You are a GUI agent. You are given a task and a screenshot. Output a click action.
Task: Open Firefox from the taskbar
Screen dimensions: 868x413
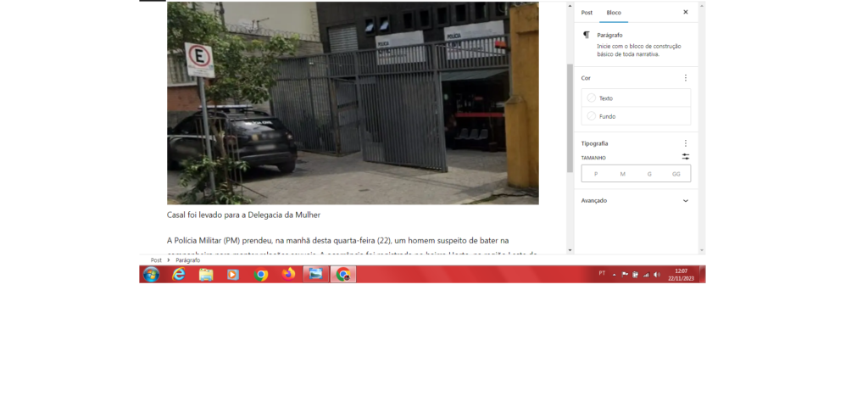288,274
